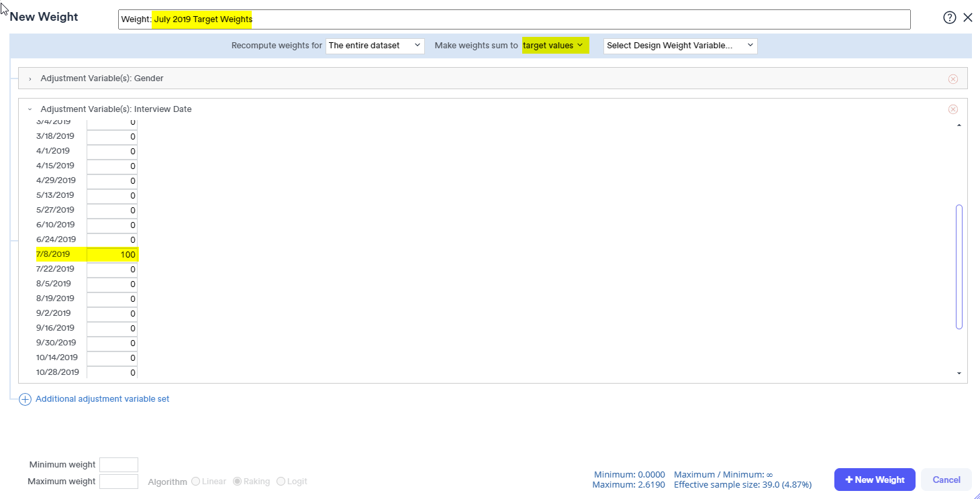Click the 'Maximum / Minimum: ∞' text

[x=724, y=474]
